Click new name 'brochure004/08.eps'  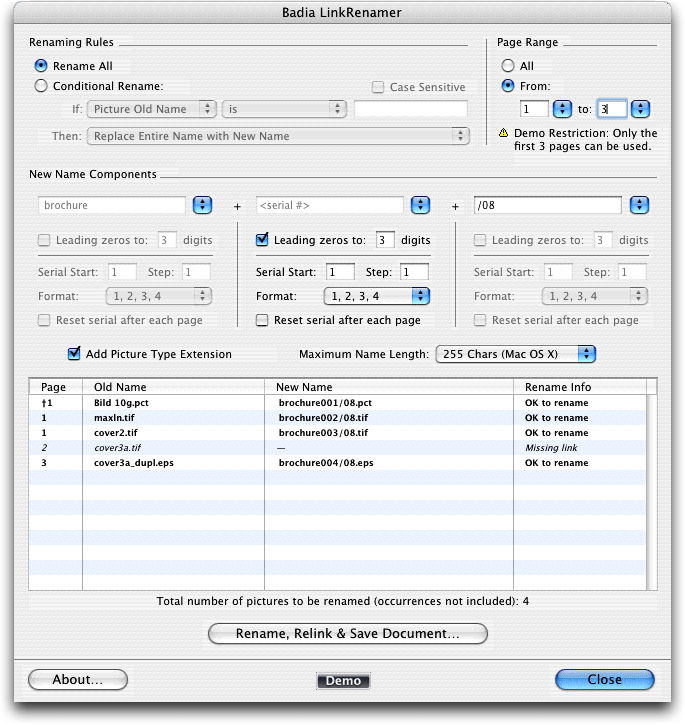point(326,463)
